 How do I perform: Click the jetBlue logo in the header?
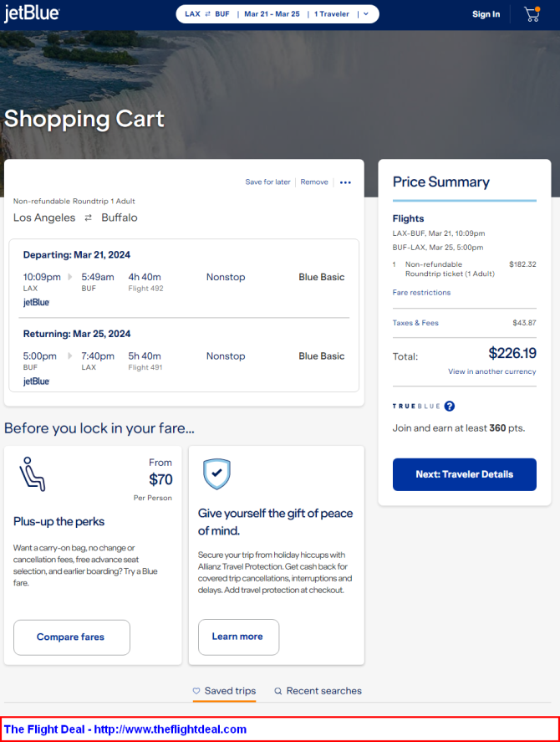point(32,13)
